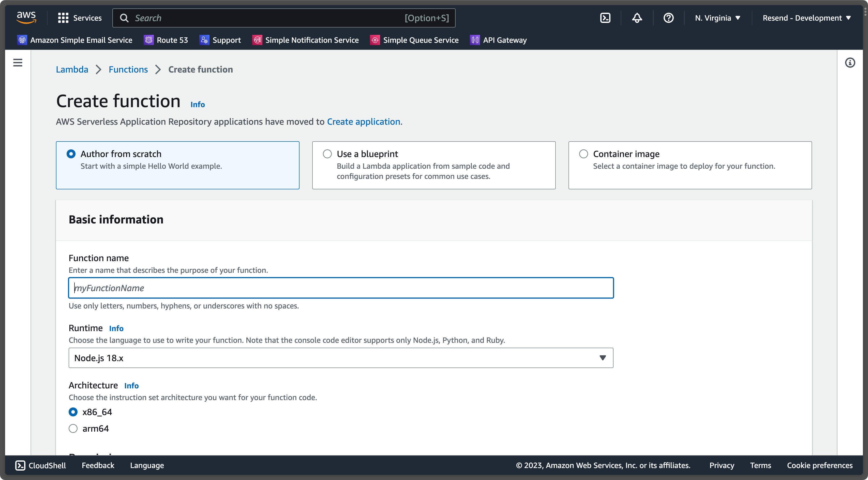This screenshot has height=480, width=868.
Task: Click the search magnifier icon
Action: (x=124, y=18)
